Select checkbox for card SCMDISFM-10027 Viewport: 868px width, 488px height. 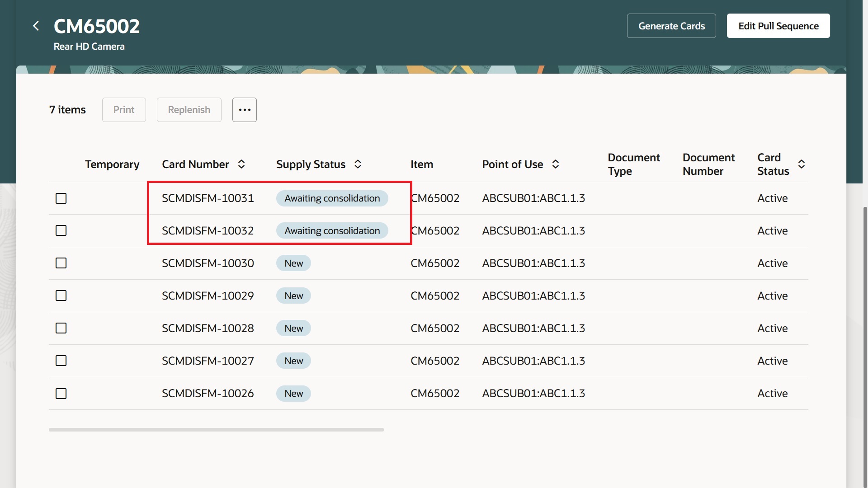coord(61,361)
